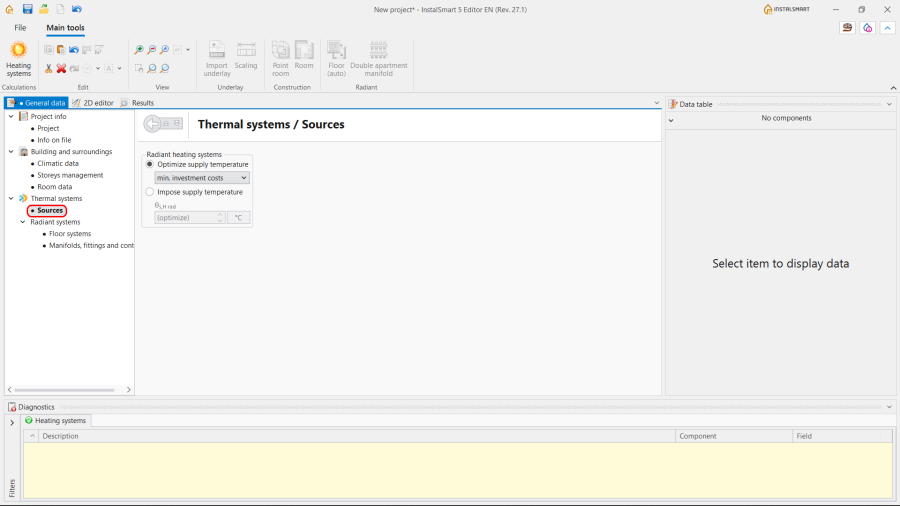The height and width of the screenshot is (506, 900).
Task: Click the °C unit button
Action: point(238,217)
